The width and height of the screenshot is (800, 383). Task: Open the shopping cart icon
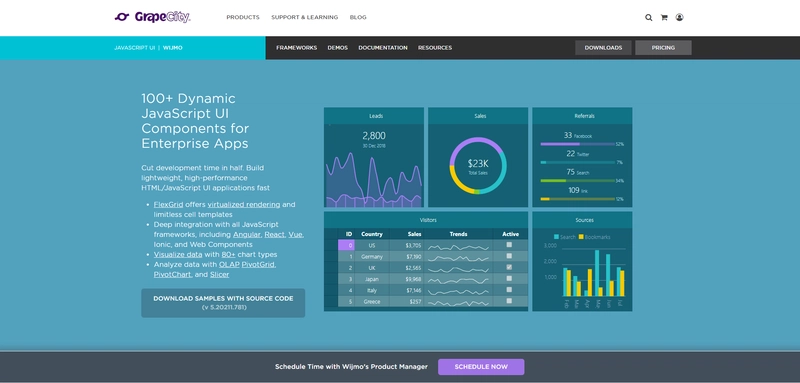(664, 17)
